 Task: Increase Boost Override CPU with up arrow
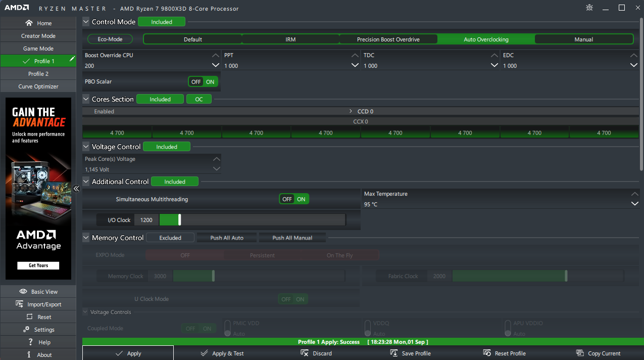pyautogui.click(x=216, y=55)
